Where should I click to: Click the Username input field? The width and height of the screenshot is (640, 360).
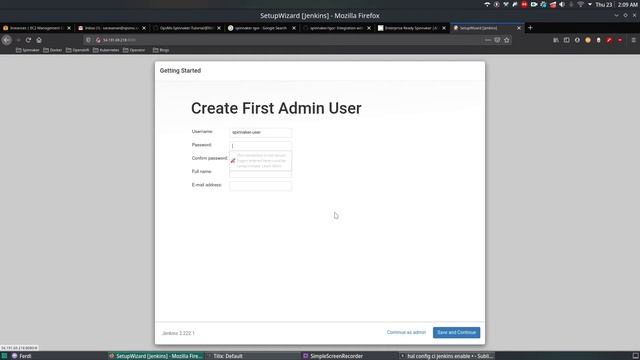[260, 132]
